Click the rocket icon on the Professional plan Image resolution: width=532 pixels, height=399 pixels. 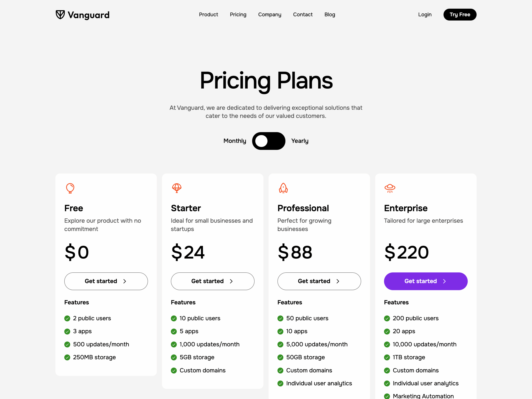(x=283, y=188)
